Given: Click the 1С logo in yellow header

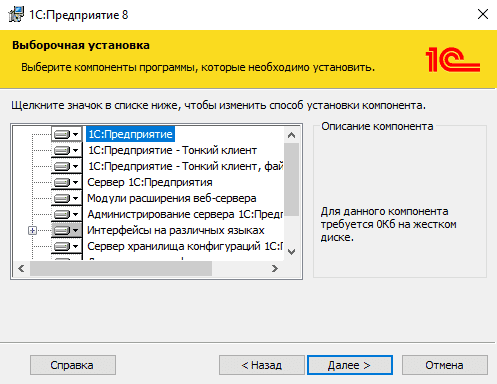Looking at the screenshot, I should click(x=453, y=60).
